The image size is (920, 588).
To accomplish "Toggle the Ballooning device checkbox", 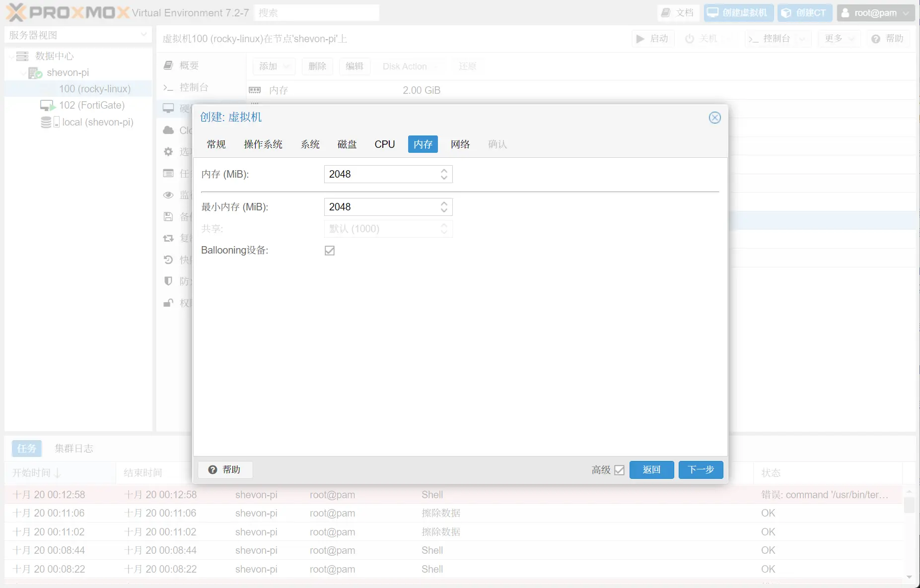I will tap(330, 251).
